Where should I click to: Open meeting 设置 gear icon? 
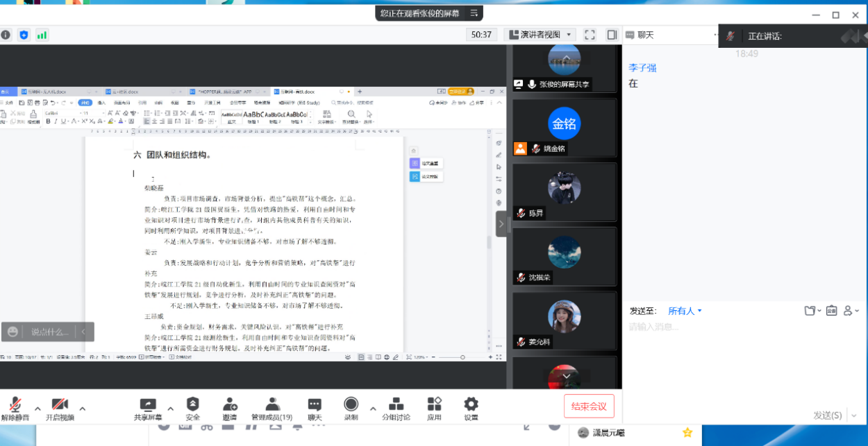click(x=471, y=405)
